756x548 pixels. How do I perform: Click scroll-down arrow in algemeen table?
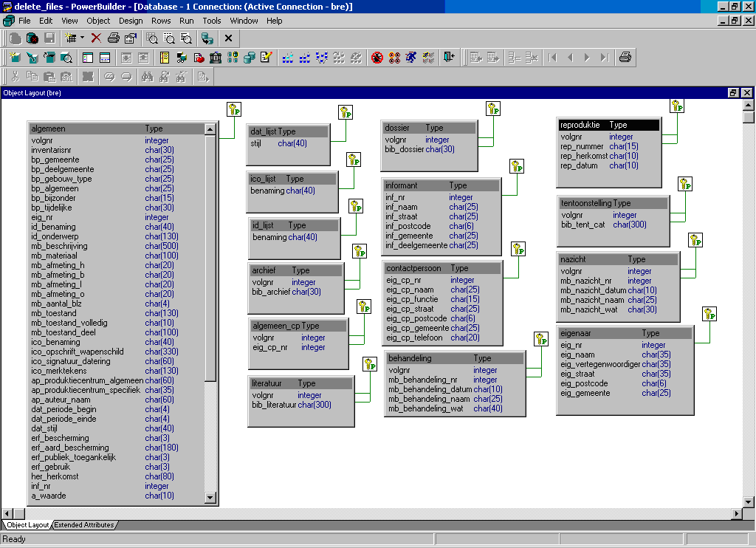[x=210, y=499]
